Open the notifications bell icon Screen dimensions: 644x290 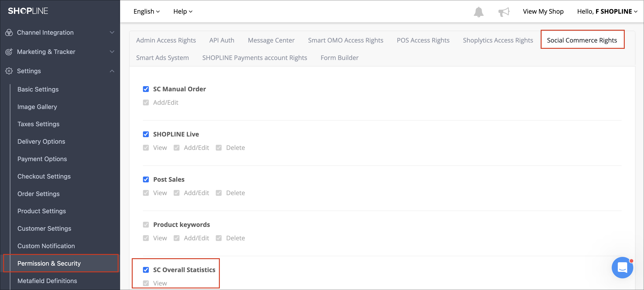(478, 12)
